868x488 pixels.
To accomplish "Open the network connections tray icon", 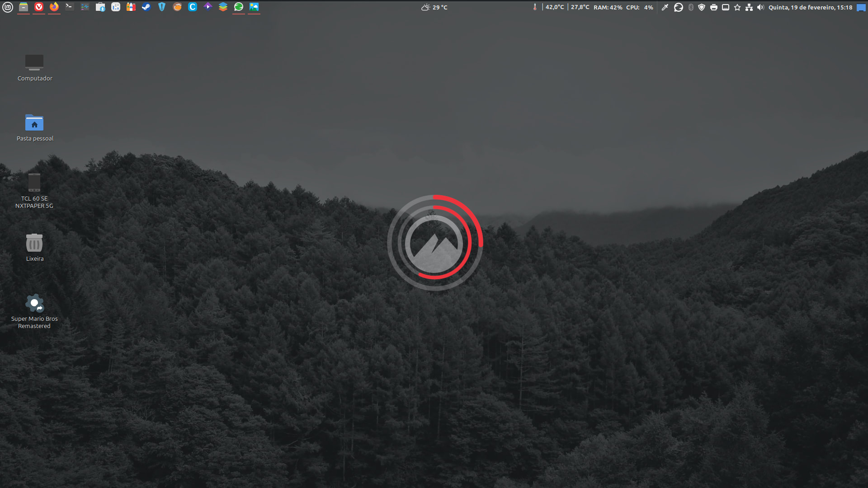I will coord(749,7).
